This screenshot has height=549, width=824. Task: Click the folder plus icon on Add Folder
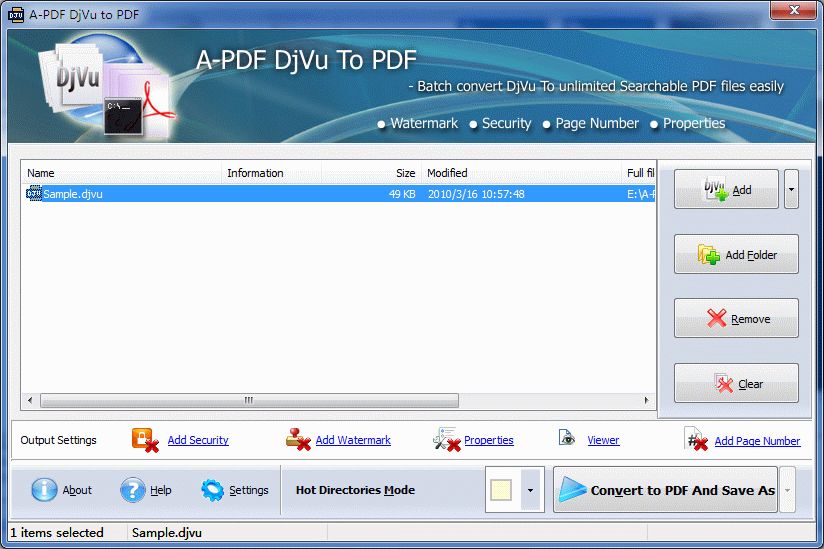coord(708,254)
